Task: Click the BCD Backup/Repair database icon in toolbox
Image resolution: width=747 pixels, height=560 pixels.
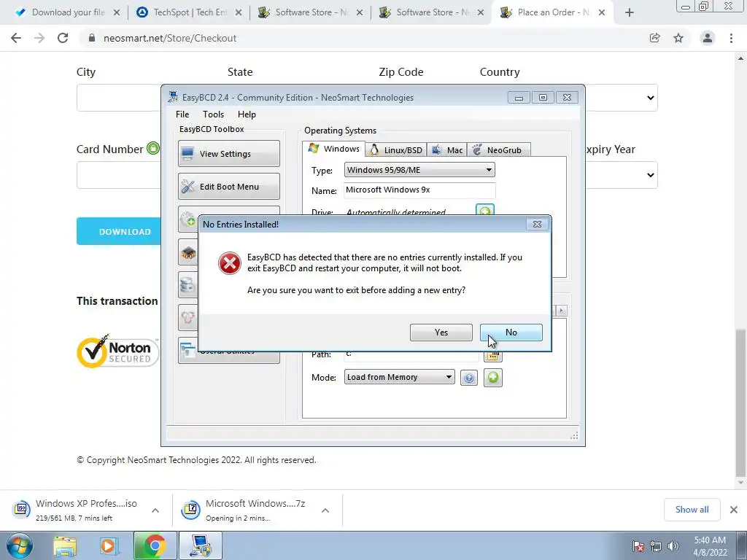Action: (x=188, y=285)
